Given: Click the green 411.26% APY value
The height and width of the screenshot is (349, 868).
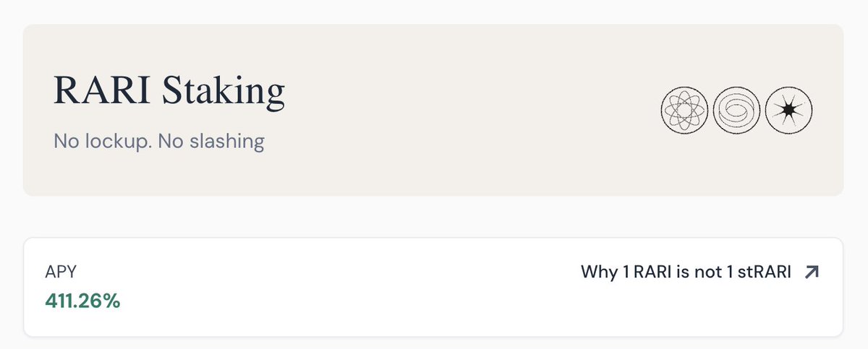Looking at the screenshot, I should [82, 301].
